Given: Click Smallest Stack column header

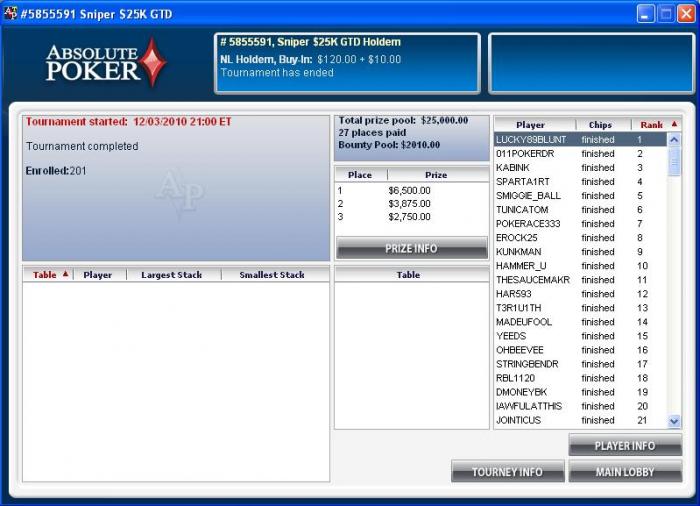Looking at the screenshot, I should coord(275,275).
